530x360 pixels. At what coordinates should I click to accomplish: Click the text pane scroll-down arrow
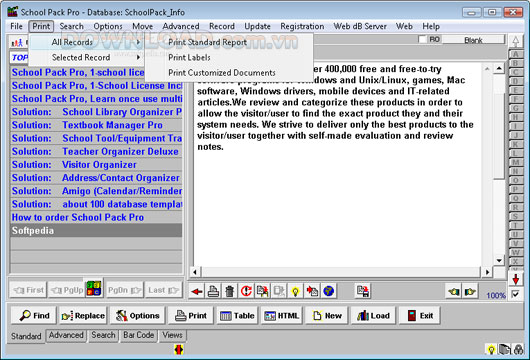click(x=499, y=261)
